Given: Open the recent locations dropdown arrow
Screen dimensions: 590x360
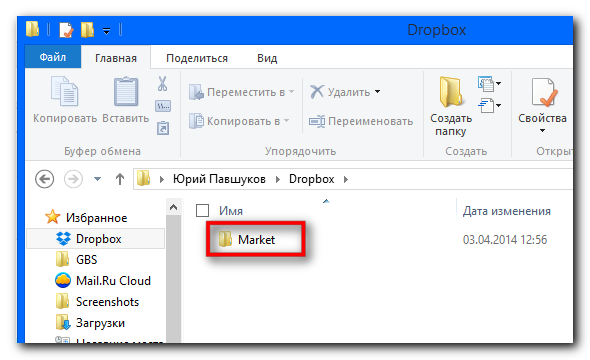Looking at the screenshot, I should (97, 179).
